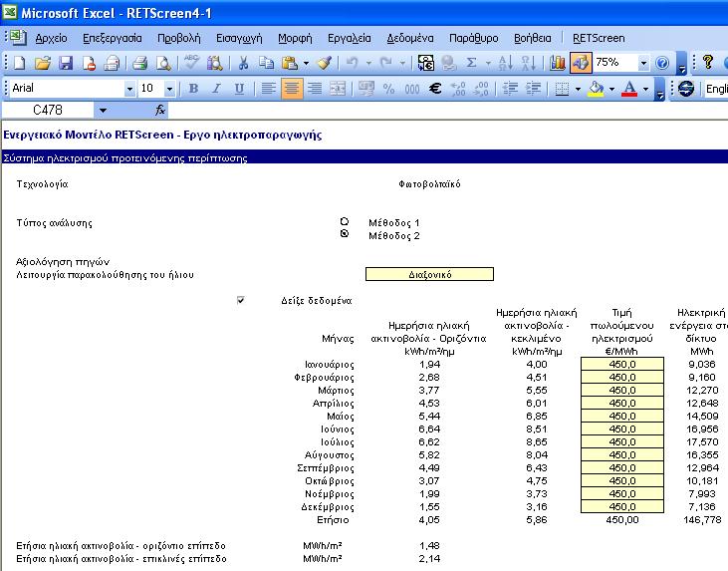Sort descending from Ω to A
The height and width of the screenshot is (571, 728).
[x=529, y=63]
